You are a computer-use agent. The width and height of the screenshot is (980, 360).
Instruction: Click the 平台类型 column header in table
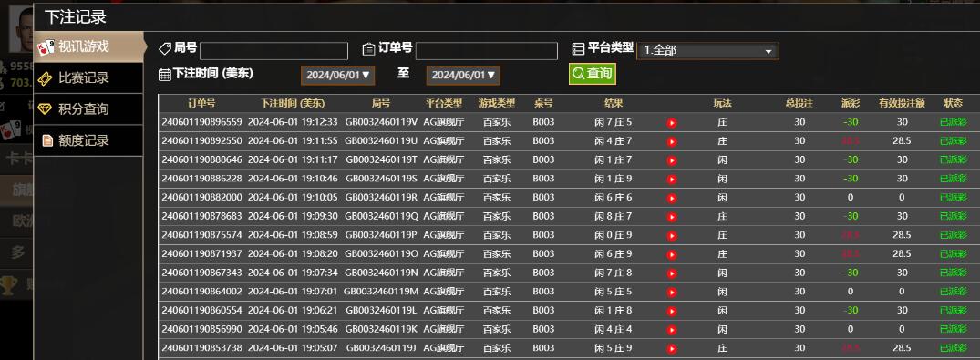(444, 103)
